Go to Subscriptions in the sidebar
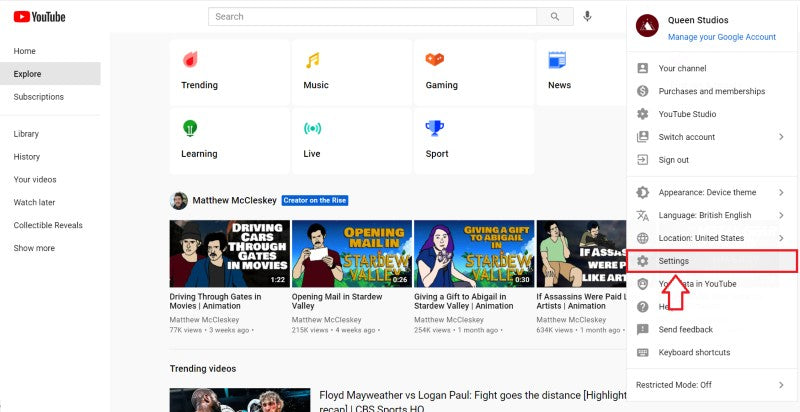Viewport: 800px width, 412px height. tap(39, 97)
